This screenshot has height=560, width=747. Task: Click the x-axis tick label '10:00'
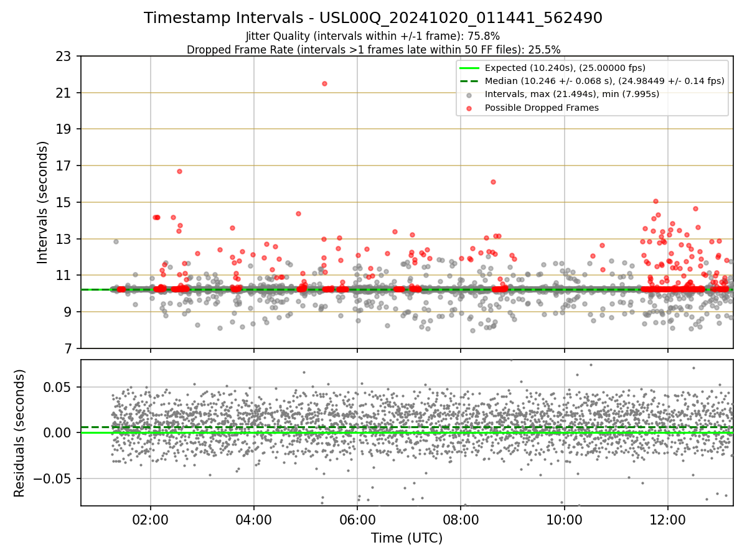click(x=564, y=520)
